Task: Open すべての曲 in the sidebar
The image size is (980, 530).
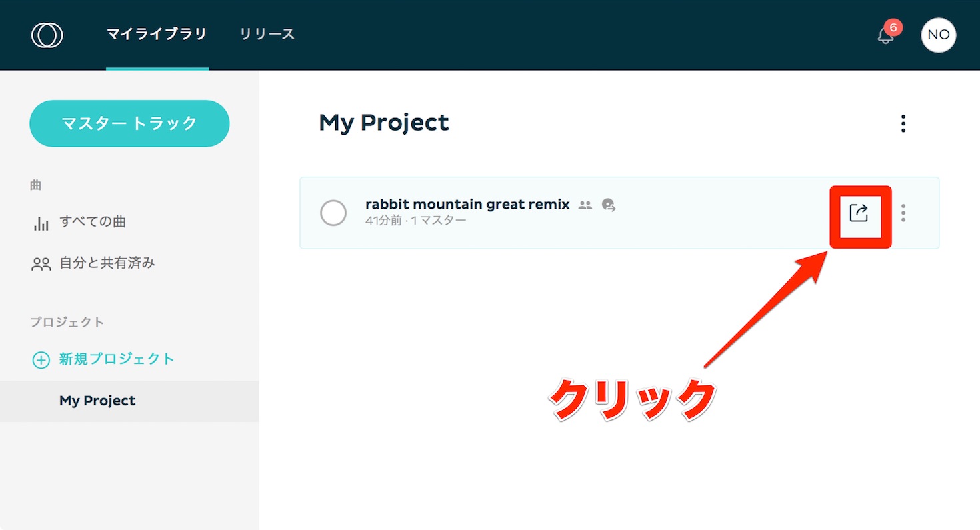Action: click(x=92, y=222)
